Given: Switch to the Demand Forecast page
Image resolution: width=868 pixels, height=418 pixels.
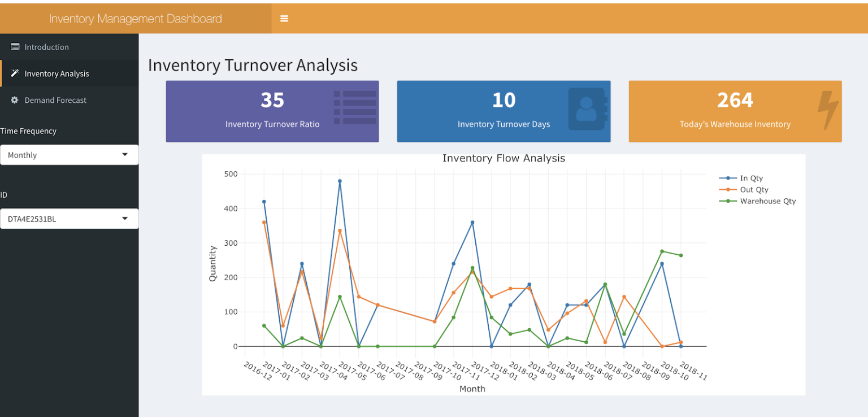Looking at the screenshot, I should pos(55,100).
